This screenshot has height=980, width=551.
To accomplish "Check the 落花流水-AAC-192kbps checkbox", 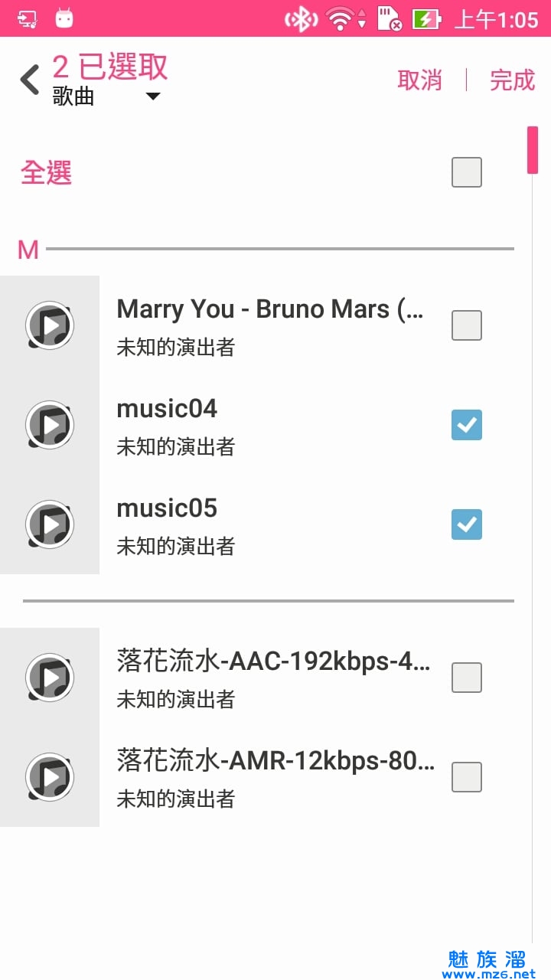I will point(467,678).
